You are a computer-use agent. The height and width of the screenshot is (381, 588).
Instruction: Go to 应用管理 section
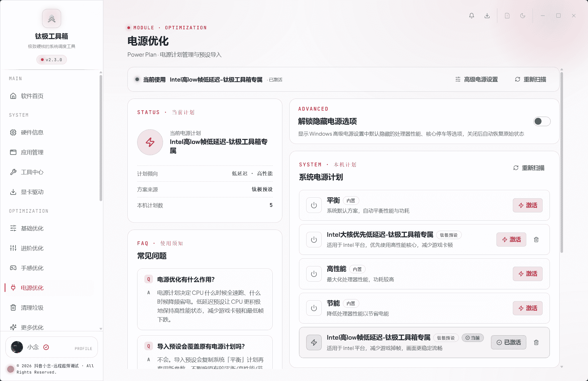[x=52, y=152]
